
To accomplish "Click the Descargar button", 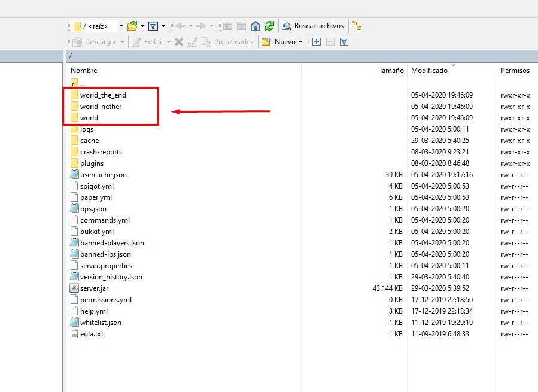I will click(95, 42).
